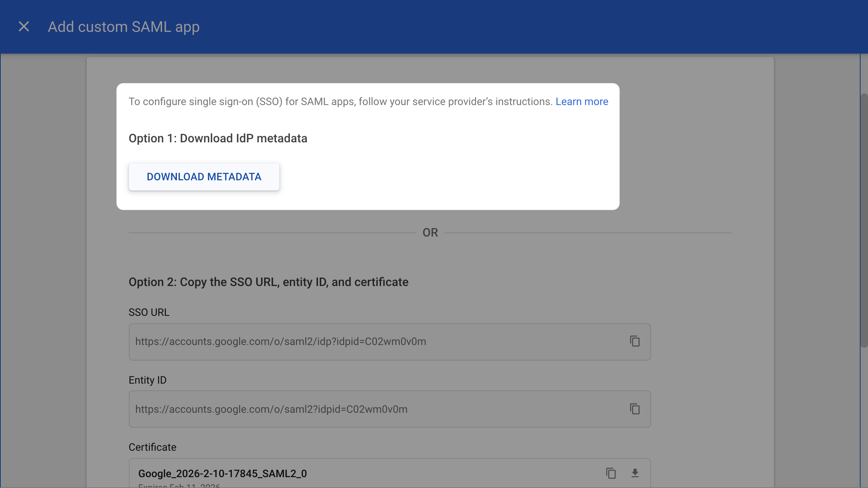Click inside the Entity ID field
868x488 pixels.
tap(339, 409)
